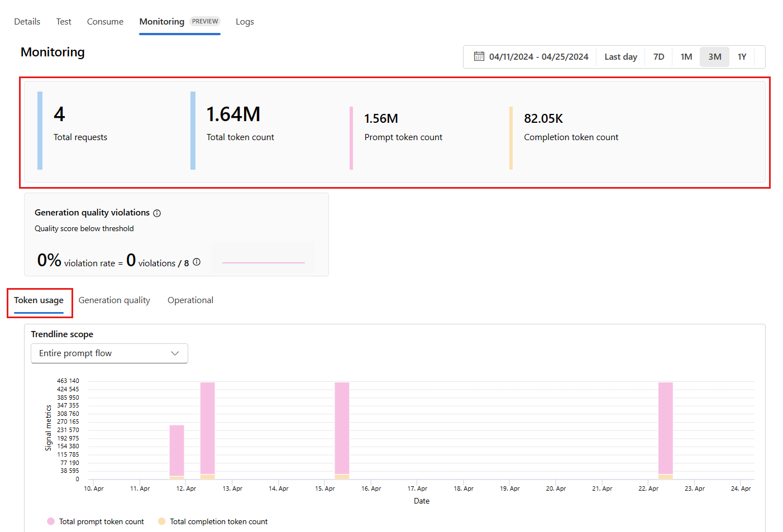The width and height of the screenshot is (783, 532).
Task: Set time range to Last day
Action: point(620,57)
